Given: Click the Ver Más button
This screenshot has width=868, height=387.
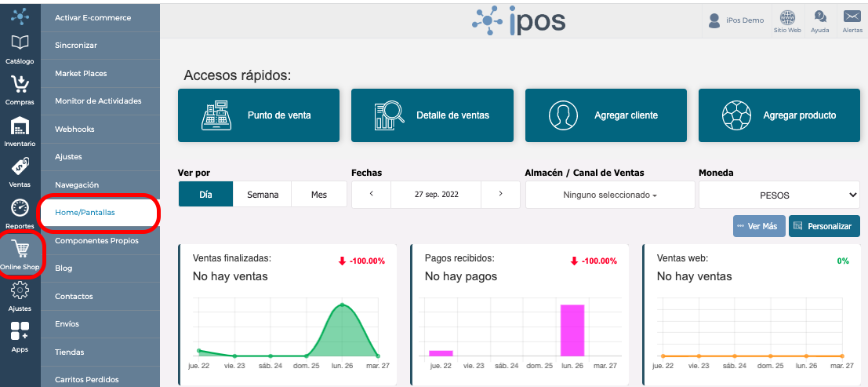Looking at the screenshot, I should (759, 226).
